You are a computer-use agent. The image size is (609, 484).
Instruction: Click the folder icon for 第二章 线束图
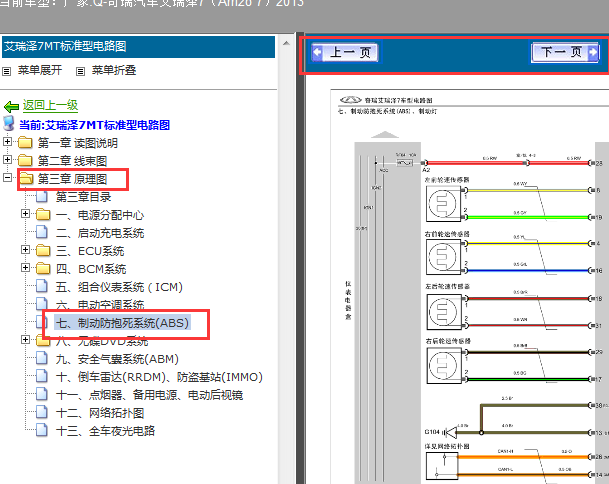(x=26, y=160)
